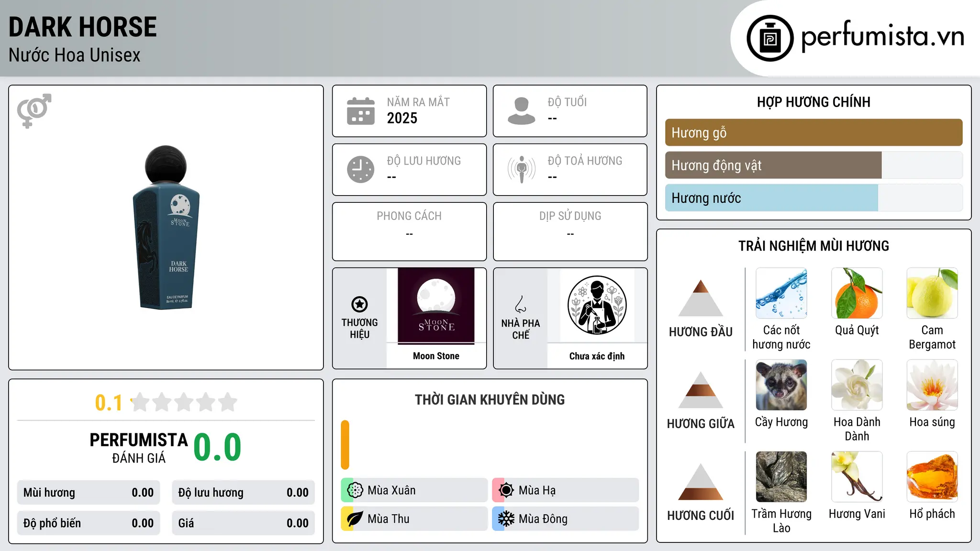980x551 pixels.
Task: Click the Hương Giữa pyramid icon
Action: pyautogui.click(x=701, y=390)
